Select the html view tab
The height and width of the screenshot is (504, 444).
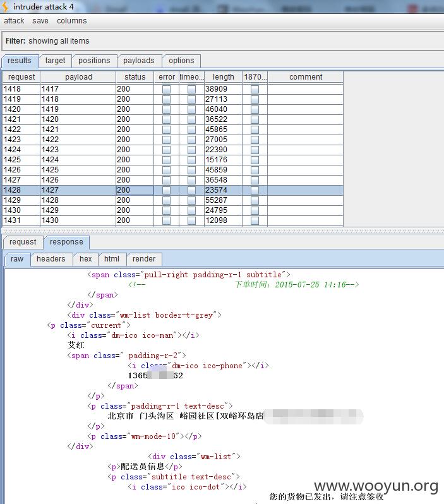tap(112, 259)
